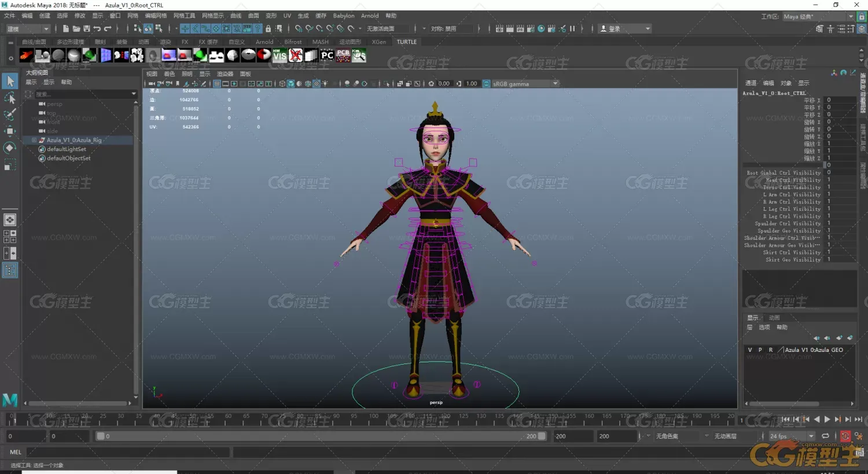The height and width of the screenshot is (474, 868).
Task: Click Select by hierarchy mode icon
Action: click(138, 28)
